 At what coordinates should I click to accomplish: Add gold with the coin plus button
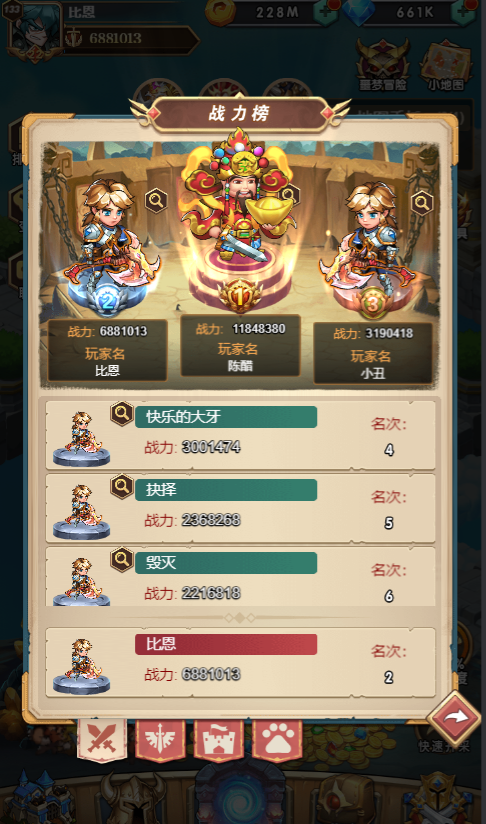click(326, 12)
